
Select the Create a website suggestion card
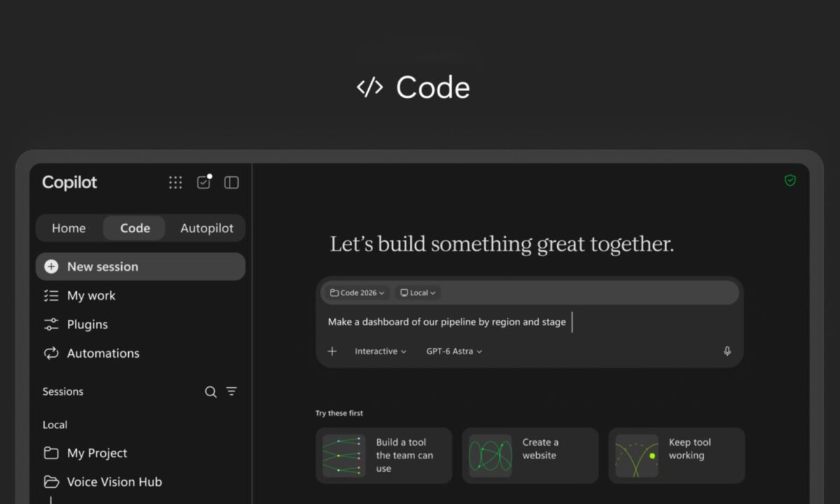[531, 456]
